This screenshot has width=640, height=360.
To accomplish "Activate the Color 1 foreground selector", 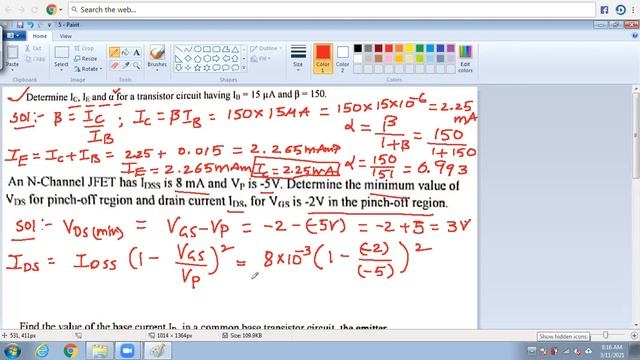I will click(x=323, y=58).
